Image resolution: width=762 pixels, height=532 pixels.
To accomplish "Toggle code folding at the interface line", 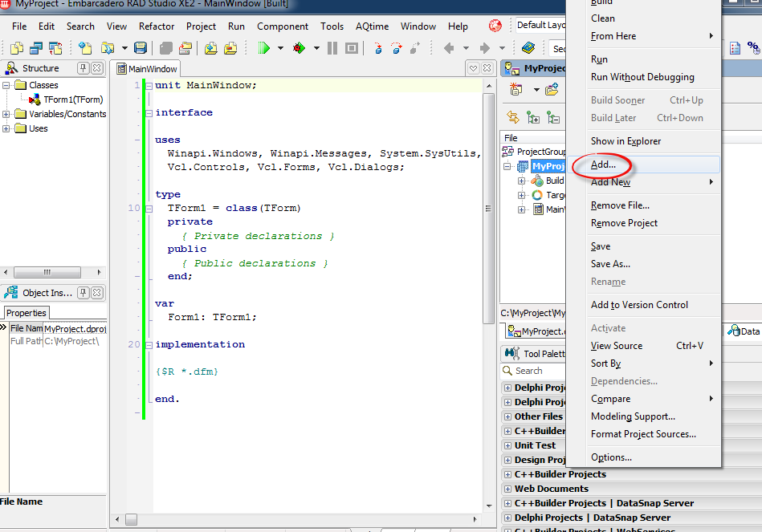I will pos(149,112).
